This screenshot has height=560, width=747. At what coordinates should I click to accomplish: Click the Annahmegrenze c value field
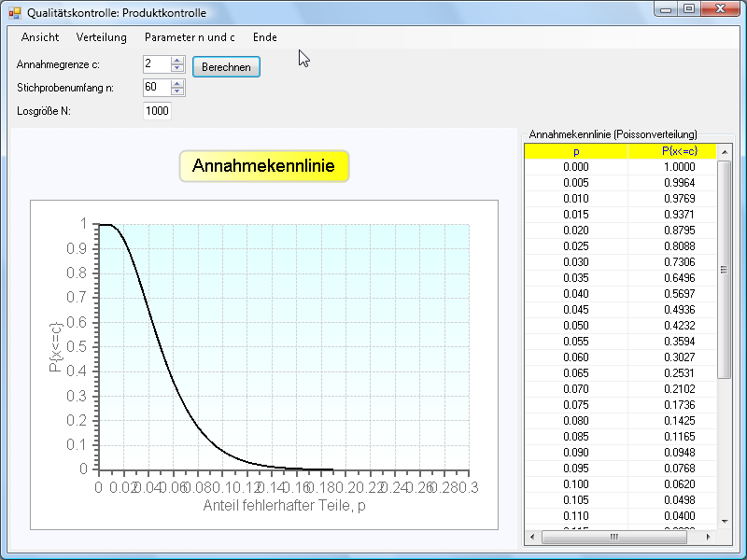click(156, 64)
